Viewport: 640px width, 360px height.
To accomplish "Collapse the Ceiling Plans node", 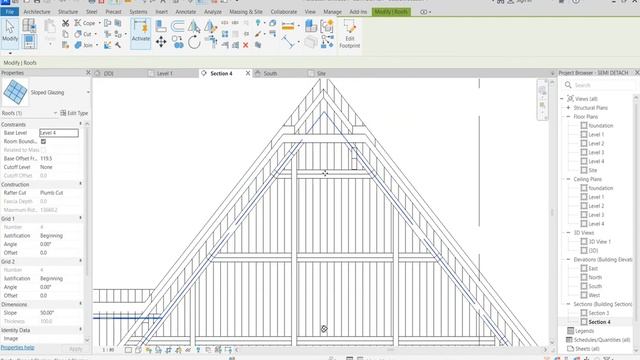I will tap(568, 179).
